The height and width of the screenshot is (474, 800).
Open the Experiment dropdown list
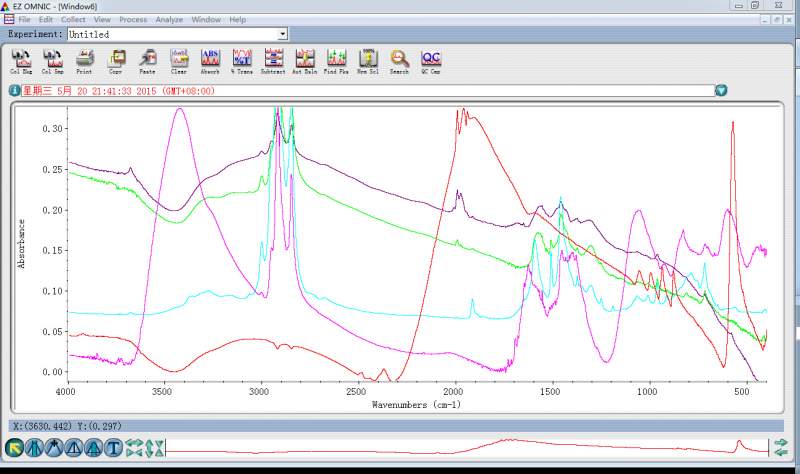282,34
